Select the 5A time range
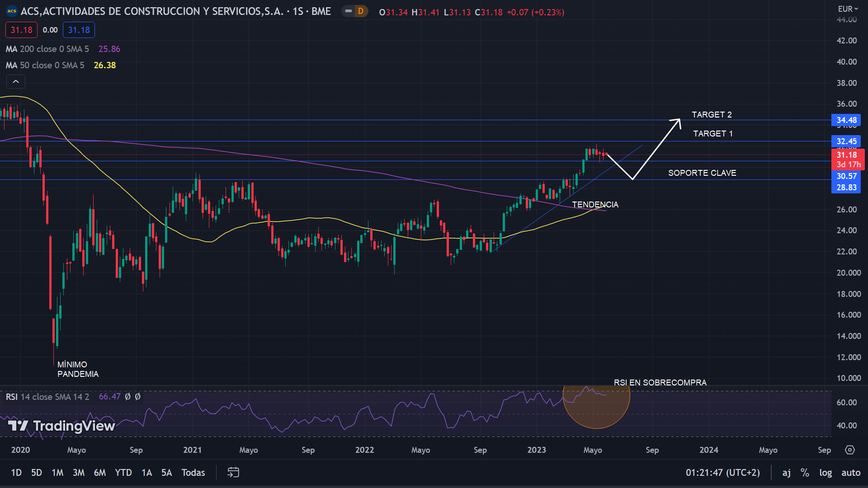 (x=167, y=473)
